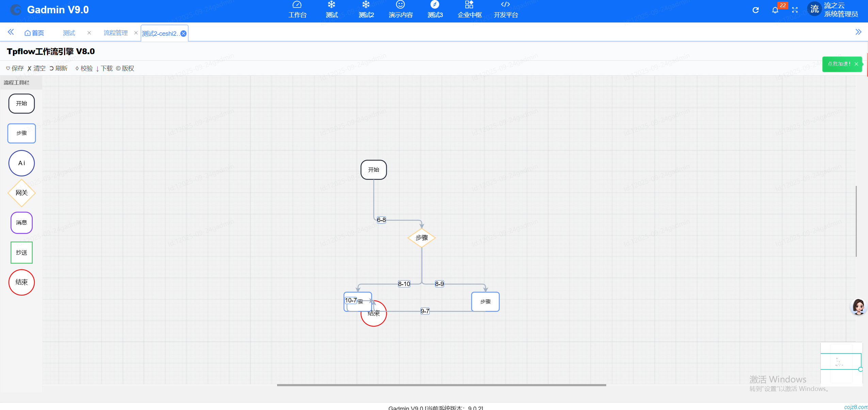This screenshot has height=410, width=868.
Task: Select the Ai circle node tool
Action: click(x=21, y=163)
